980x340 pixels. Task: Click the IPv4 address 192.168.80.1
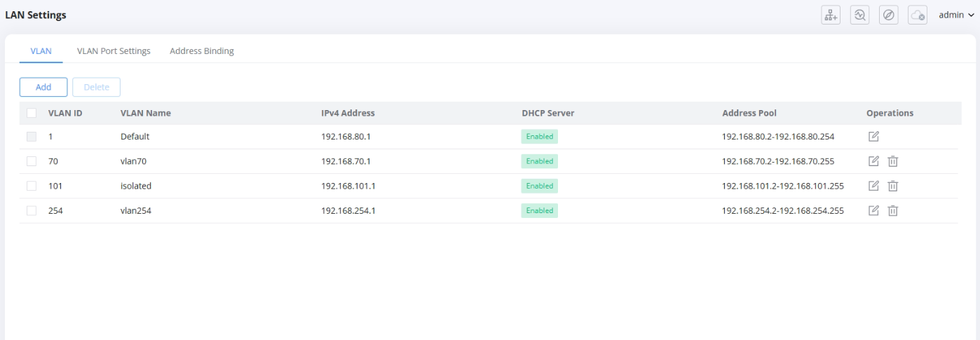click(346, 137)
